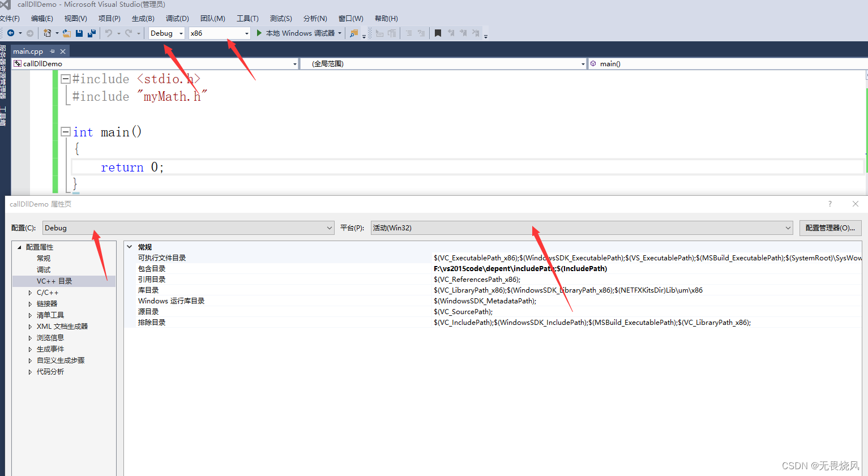Click the Undo arrow icon
Image resolution: width=868 pixels, height=476 pixels.
click(x=109, y=33)
